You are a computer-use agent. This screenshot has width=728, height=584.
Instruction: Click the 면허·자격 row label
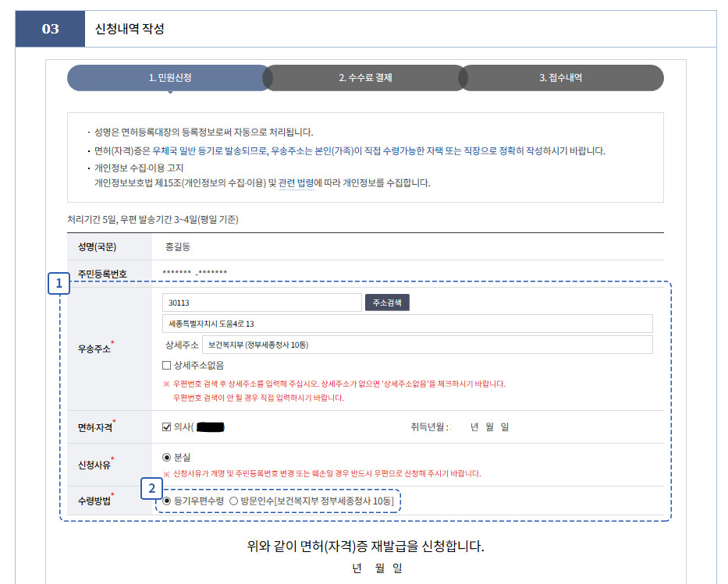pos(95,427)
